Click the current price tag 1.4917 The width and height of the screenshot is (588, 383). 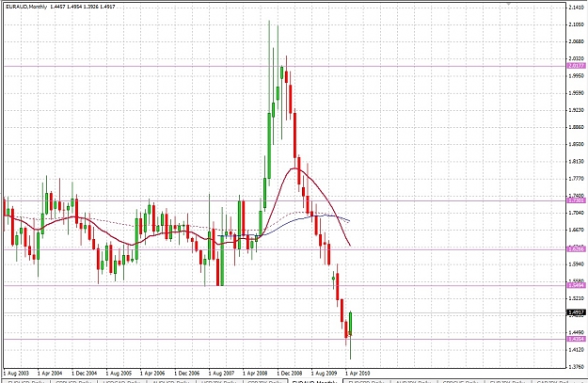pos(576,312)
